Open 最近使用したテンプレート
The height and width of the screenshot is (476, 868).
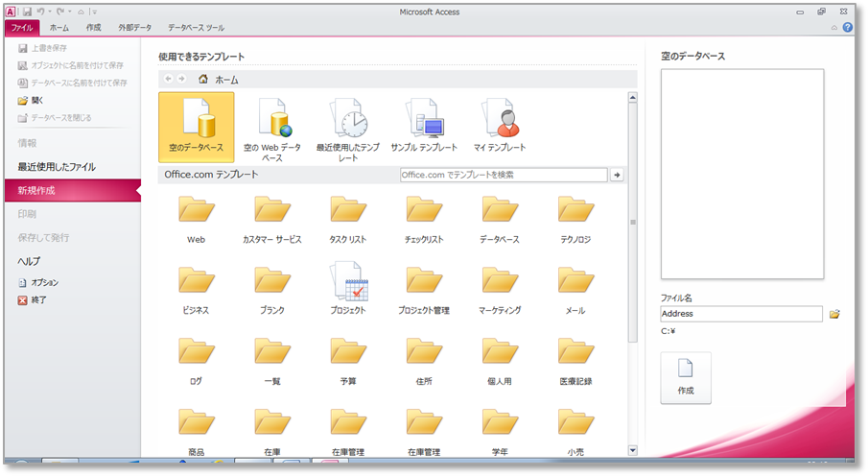pyautogui.click(x=348, y=130)
